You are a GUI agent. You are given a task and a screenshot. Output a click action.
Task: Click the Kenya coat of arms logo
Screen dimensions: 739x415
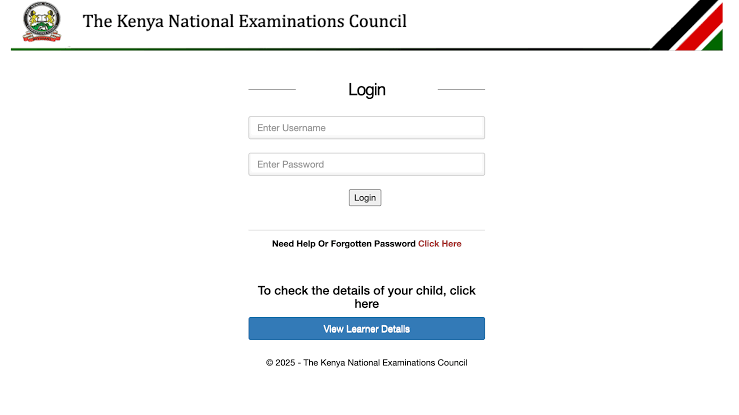(x=42, y=22)
